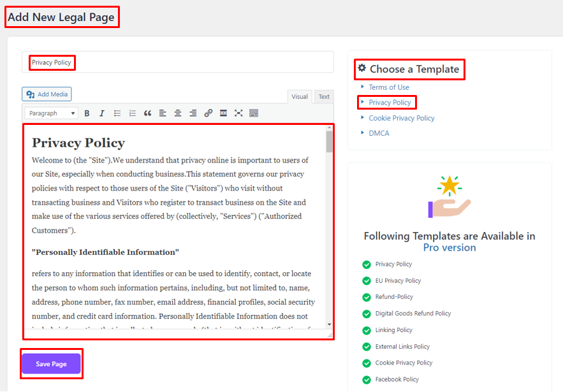Click the green check next to External Links Policy

click(x=367, y=347)
